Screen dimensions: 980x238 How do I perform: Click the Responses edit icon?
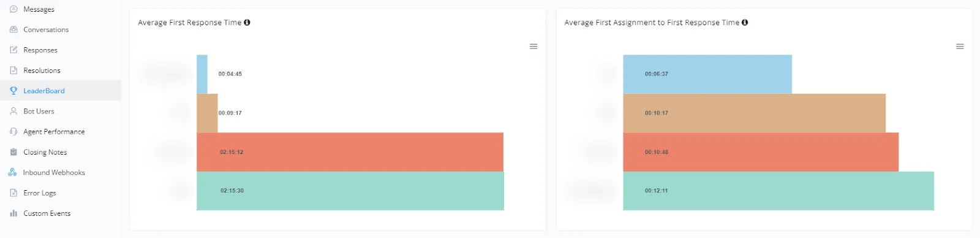tap(13, 50)
